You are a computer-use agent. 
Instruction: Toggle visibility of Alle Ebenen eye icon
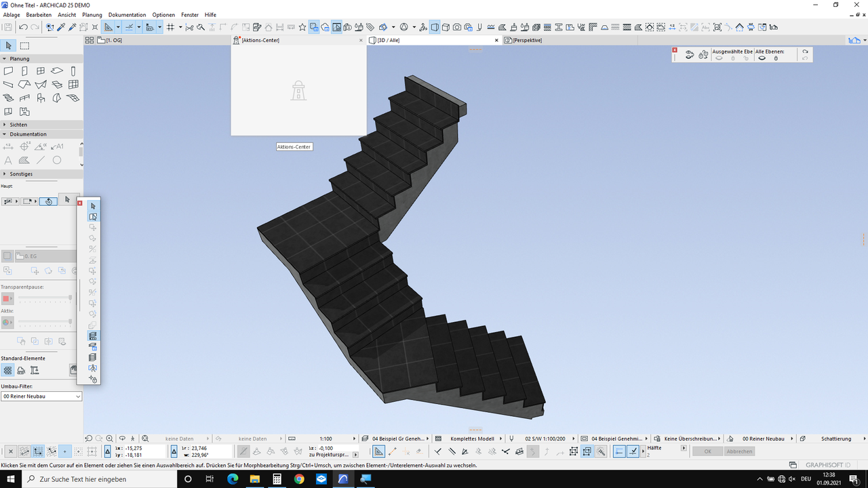coord(762,58)
